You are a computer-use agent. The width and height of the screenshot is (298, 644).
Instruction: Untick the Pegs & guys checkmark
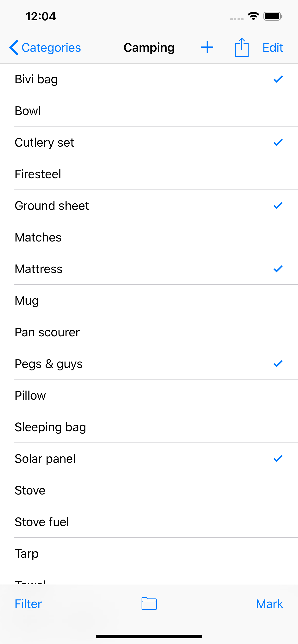coord(278,364)
